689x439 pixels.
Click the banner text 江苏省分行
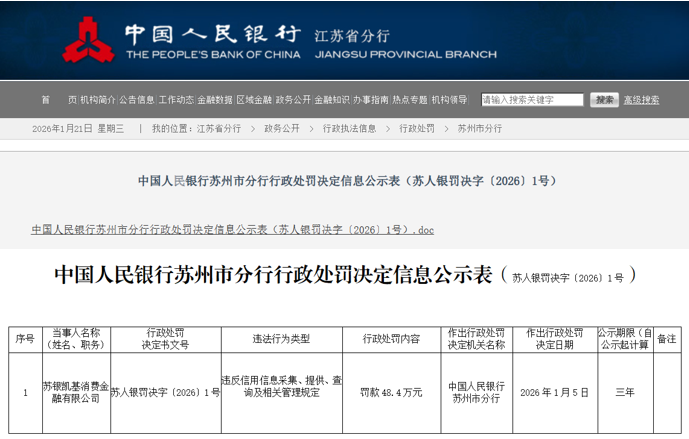coord(352,36)
